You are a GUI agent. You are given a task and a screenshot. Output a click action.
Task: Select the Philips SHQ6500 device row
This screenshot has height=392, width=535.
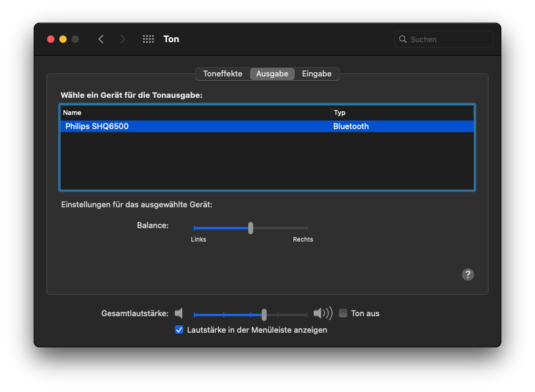click(x=267, y=126)
